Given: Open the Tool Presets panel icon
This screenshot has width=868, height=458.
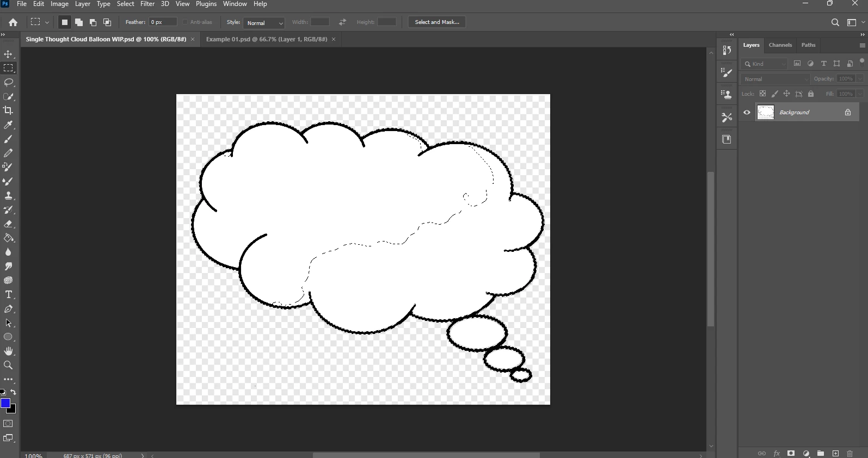Looking at the screenshot, I should pyautogui.click(x=727, y=117).
